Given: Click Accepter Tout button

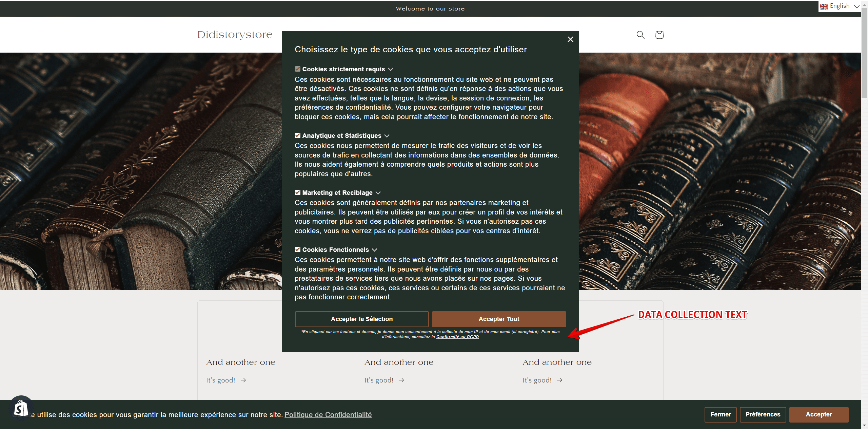Looking at the screenshot, I should (499, 319).
